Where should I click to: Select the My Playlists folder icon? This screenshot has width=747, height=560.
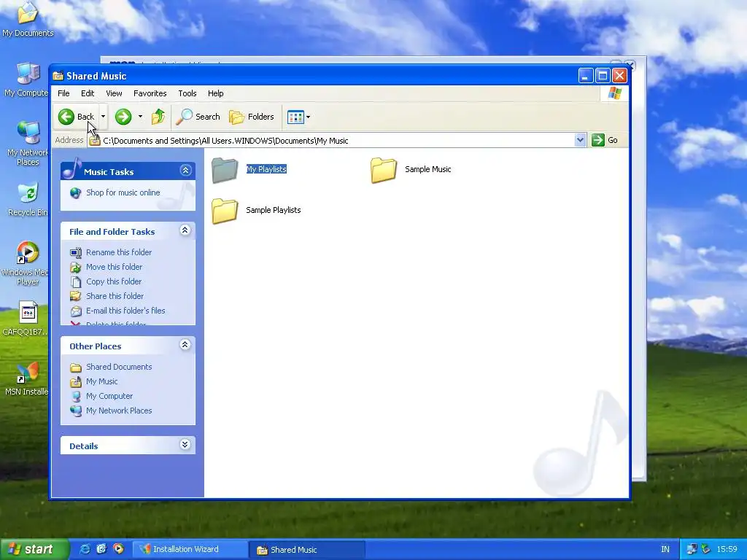pyautogui.click(x=225, y=169)
